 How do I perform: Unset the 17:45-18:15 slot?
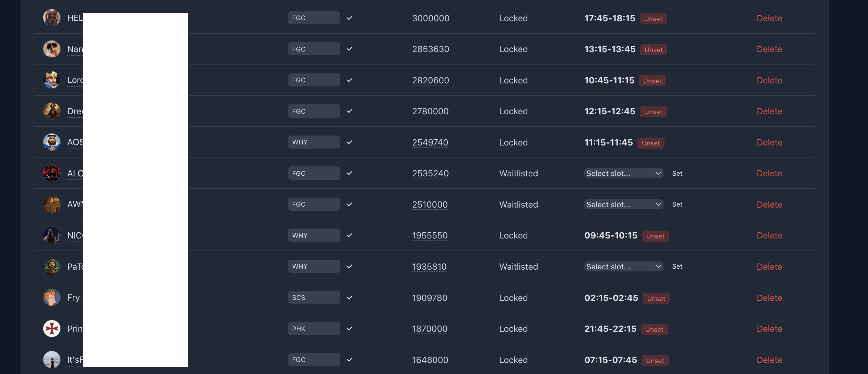click(653, 19)
